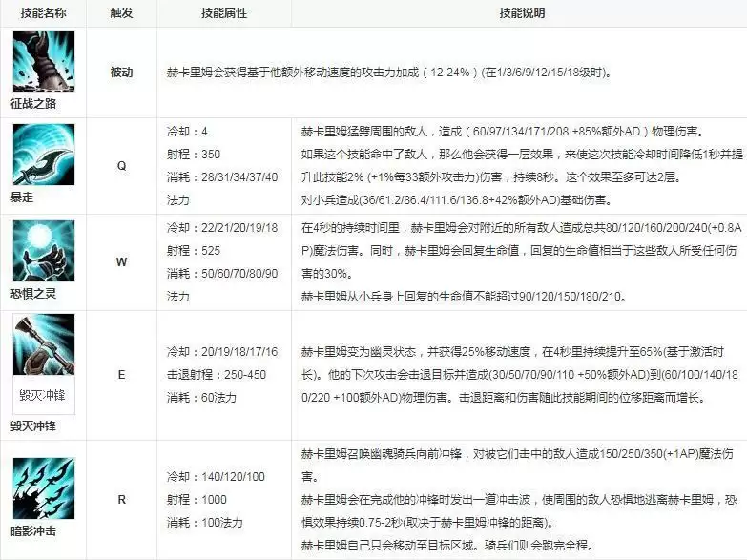Click the 消耗：50/60/70/80/90 cost value
The image size is (747, 560).
[222, 273]
